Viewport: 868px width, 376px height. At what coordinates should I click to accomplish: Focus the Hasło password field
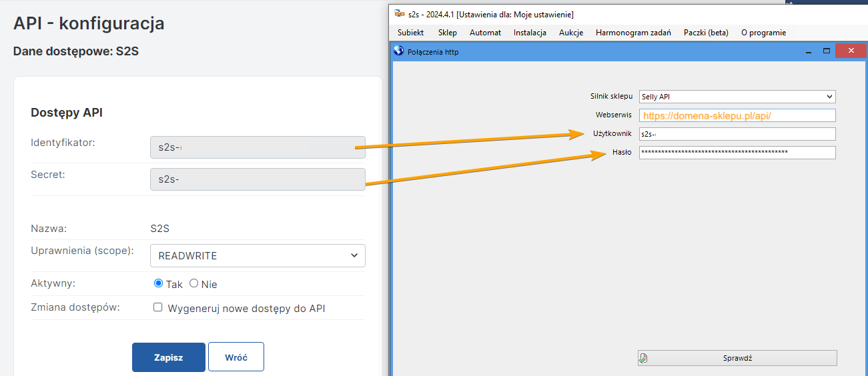[x=737, y=153]
